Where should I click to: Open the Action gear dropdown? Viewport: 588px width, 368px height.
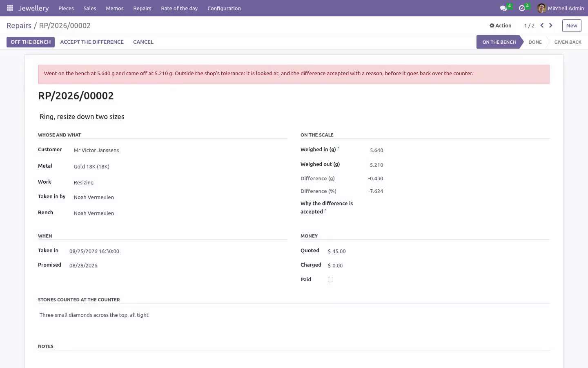(x=501, y=25)
